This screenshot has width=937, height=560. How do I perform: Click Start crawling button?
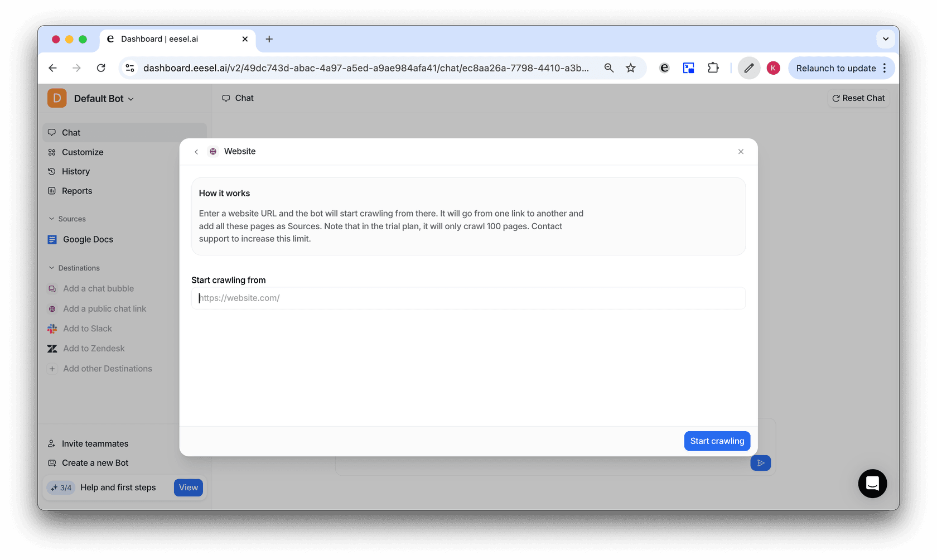tap(717, 441)
